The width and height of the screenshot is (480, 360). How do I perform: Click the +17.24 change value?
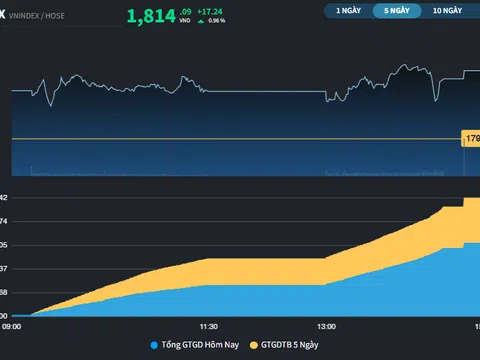click(210, 12)
